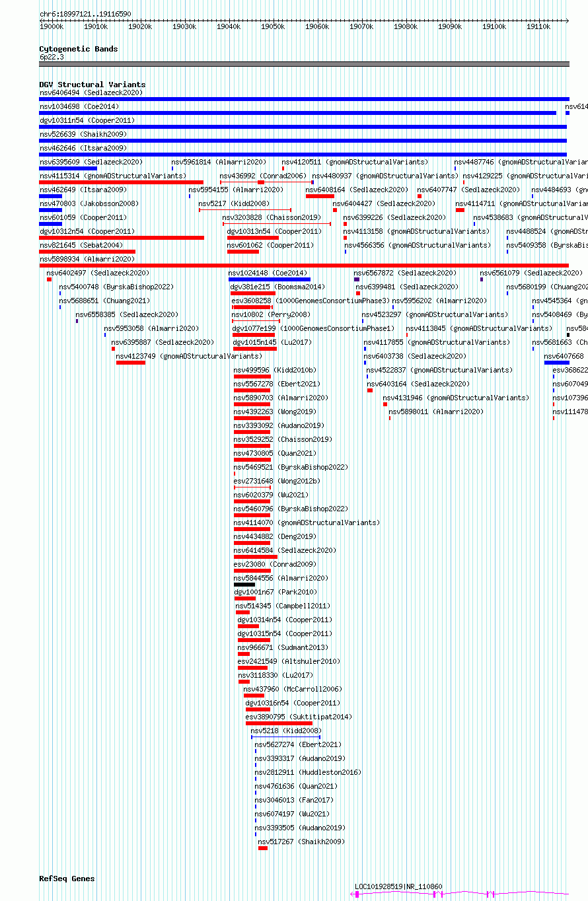Click the chr6:18997121..19116590 region label
The width and height of the screenshot is (588, 901).
[85, 14]
